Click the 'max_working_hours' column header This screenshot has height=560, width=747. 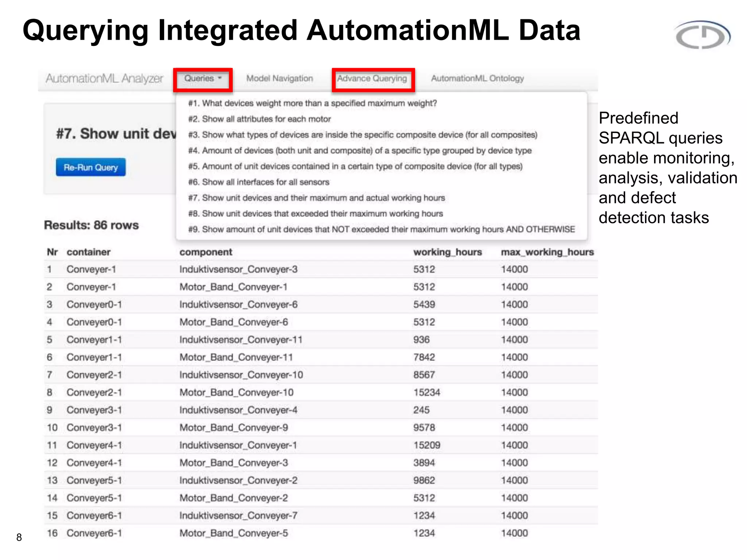pos(547,252)
